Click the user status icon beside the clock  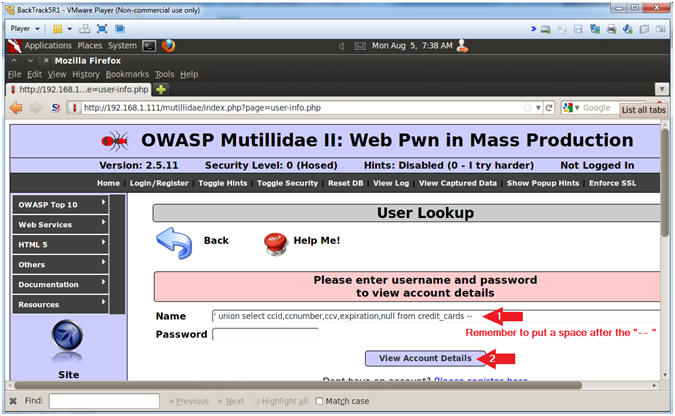tap(462, 46)
